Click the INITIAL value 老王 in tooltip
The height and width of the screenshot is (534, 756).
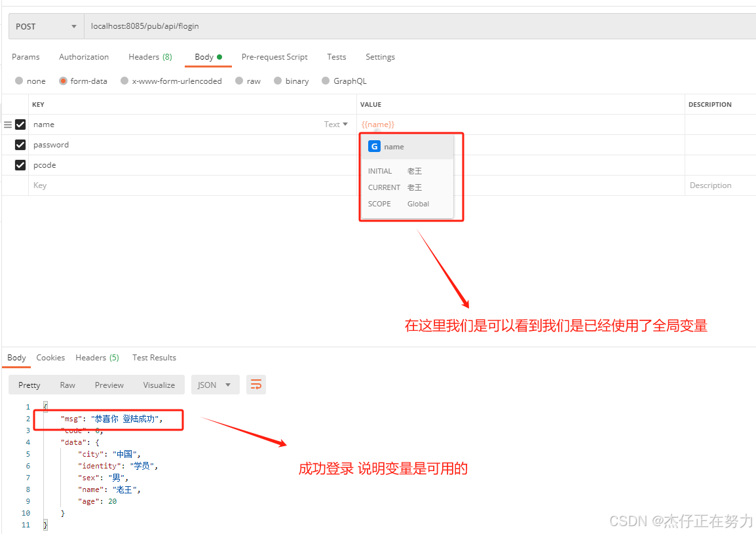click(x=415, y=171)
